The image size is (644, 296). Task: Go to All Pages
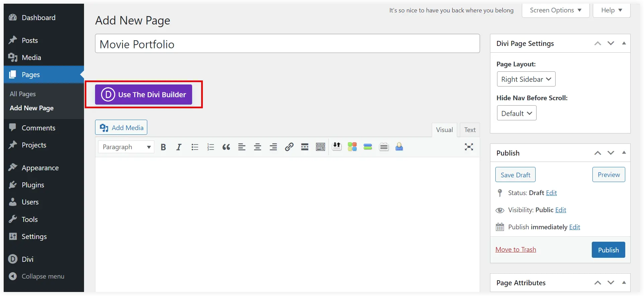[23, 94]
